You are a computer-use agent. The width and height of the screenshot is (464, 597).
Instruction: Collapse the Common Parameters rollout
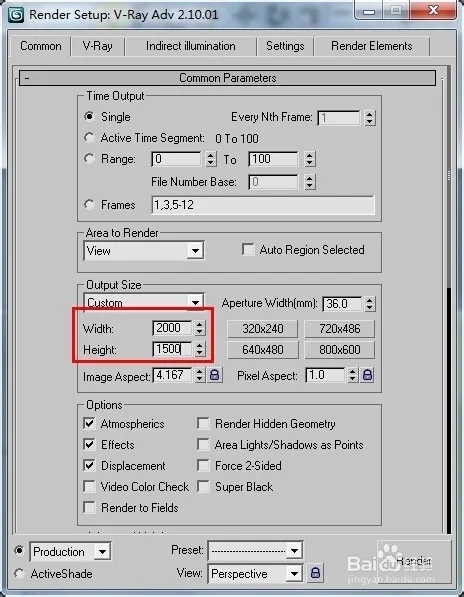coord(227,78)
